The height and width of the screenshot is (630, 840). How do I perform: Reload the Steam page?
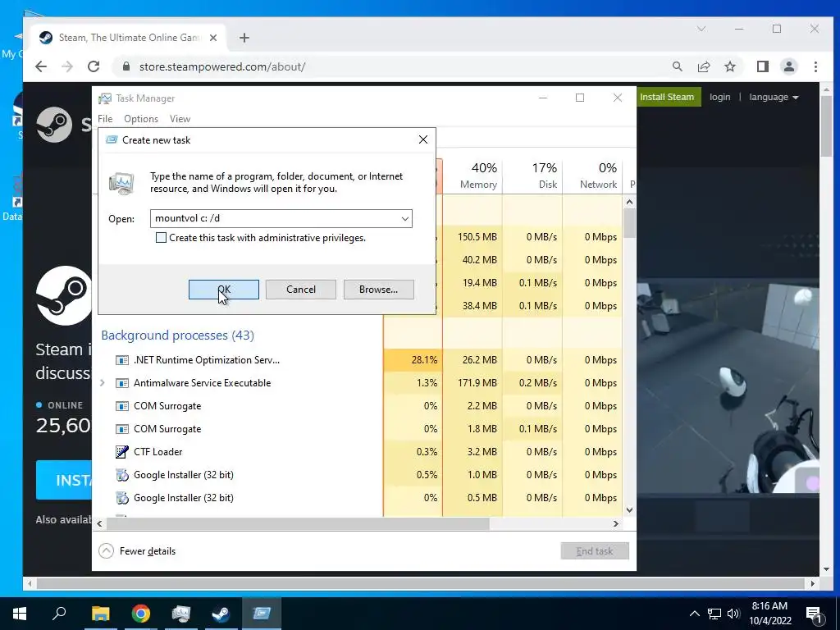point(94,66)
